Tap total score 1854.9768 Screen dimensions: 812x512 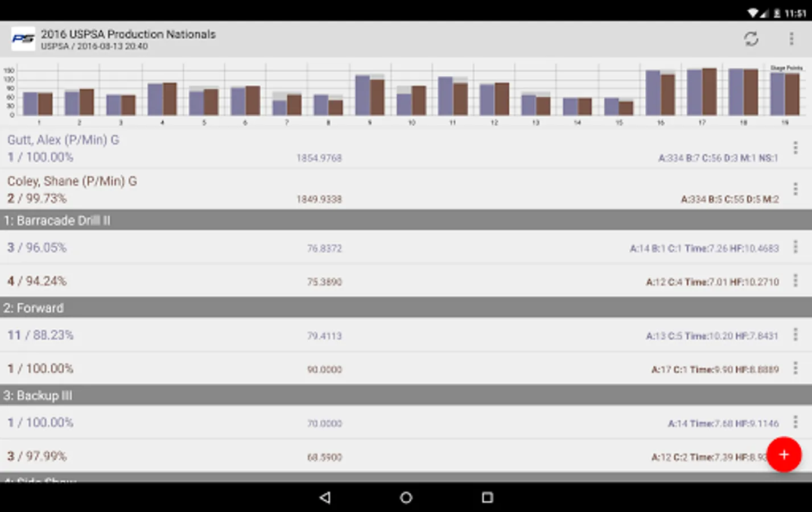pos(319,158)
